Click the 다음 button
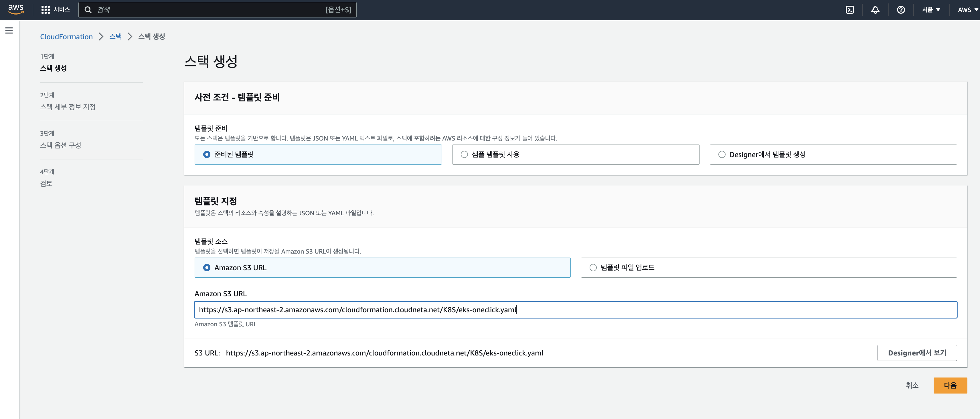Screen dimensions: 980x419 coord(950,385)
